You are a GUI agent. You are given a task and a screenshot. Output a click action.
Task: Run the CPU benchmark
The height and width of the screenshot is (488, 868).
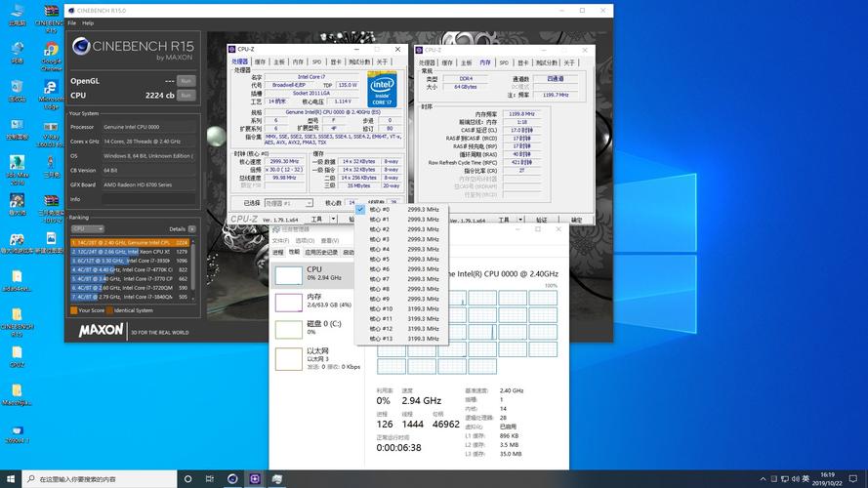[x=186, y=96]
